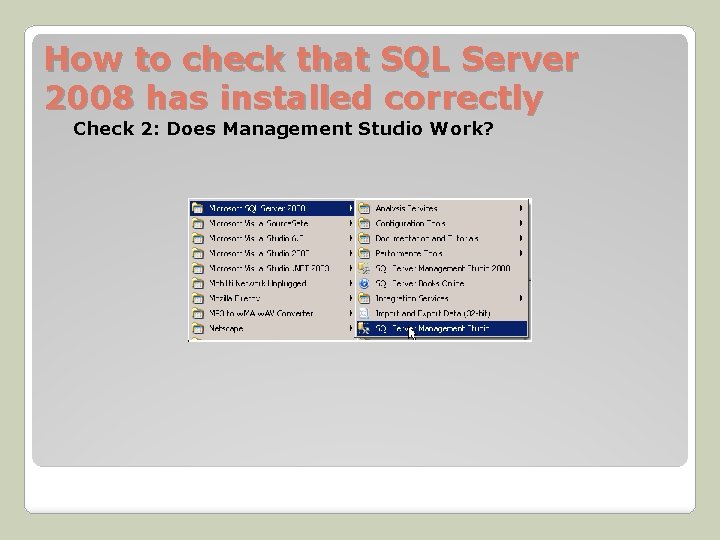Click the folder icon for Microsoft Visual Studio 6.0
Screen dimensions: 720x540
pyautogui.click(x=198, y=239)
